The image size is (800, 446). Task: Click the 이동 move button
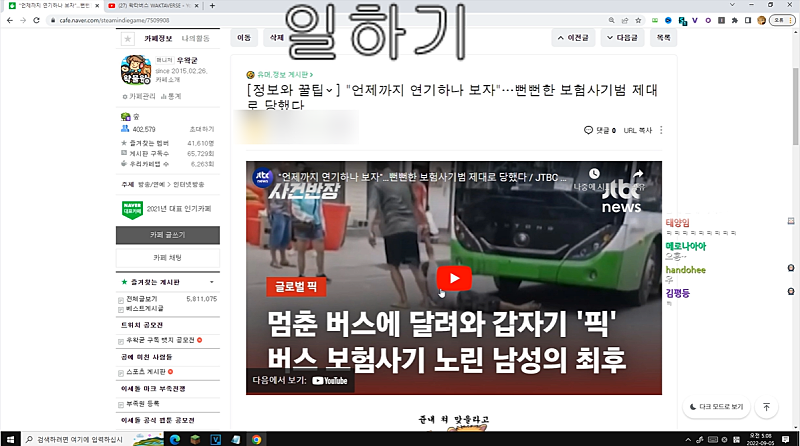point(244,38)
